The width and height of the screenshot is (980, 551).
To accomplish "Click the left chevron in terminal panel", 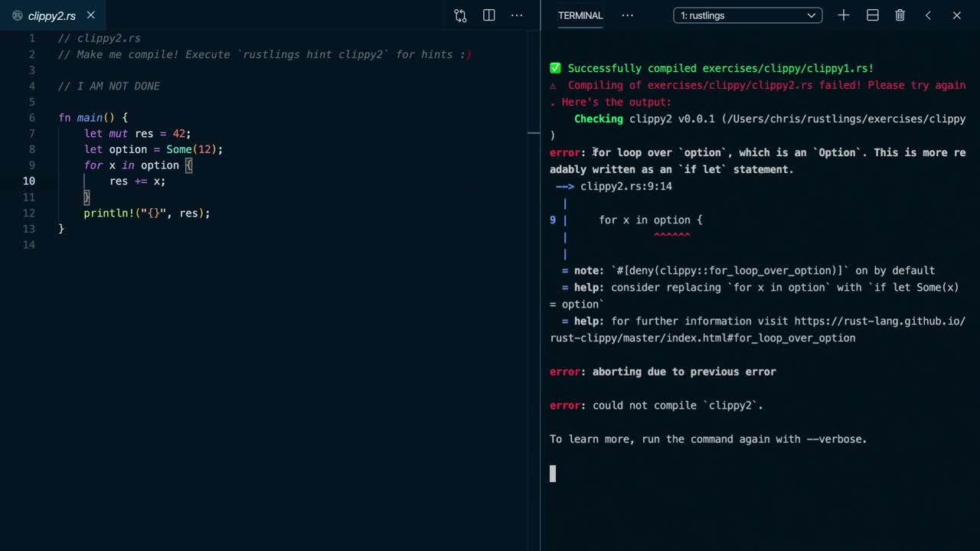I will coord(928,15).
